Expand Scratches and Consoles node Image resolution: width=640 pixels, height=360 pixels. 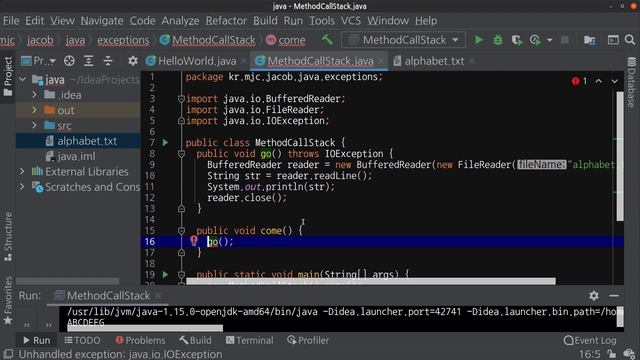(x=22, y=187)
